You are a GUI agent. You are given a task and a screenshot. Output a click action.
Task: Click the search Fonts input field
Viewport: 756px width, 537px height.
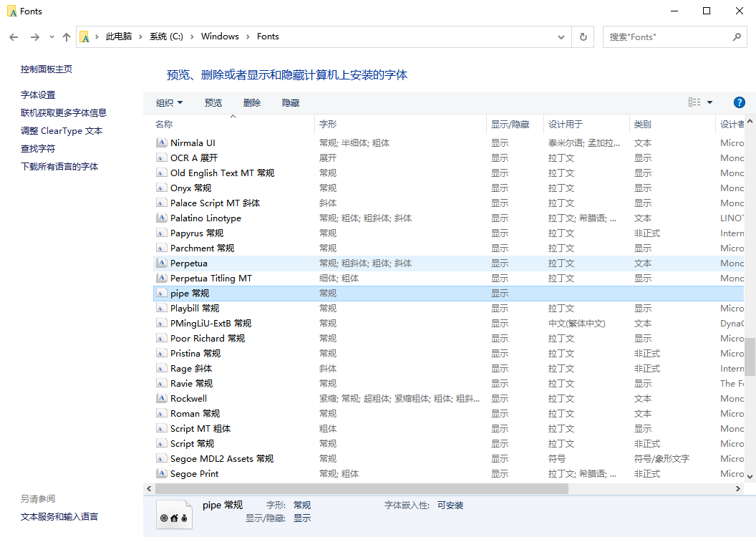click(x=668, y=37)
